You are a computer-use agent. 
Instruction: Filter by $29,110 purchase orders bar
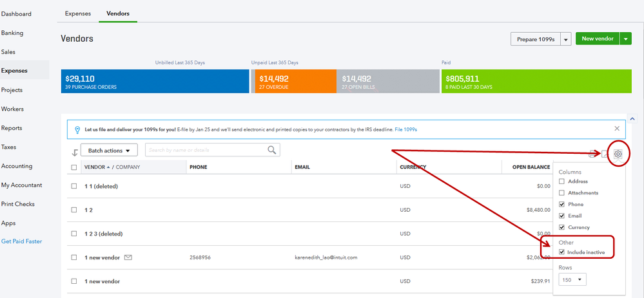(155, 81)
